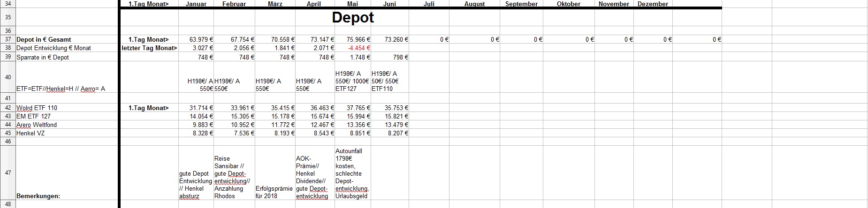This screenshot has width=868, height=208.
Task: Click the '3.027 €' January development value
Action: point(196,48)
